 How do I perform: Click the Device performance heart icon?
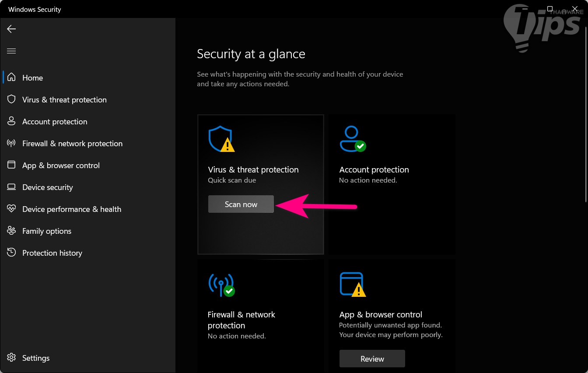(x=12, y=209)
